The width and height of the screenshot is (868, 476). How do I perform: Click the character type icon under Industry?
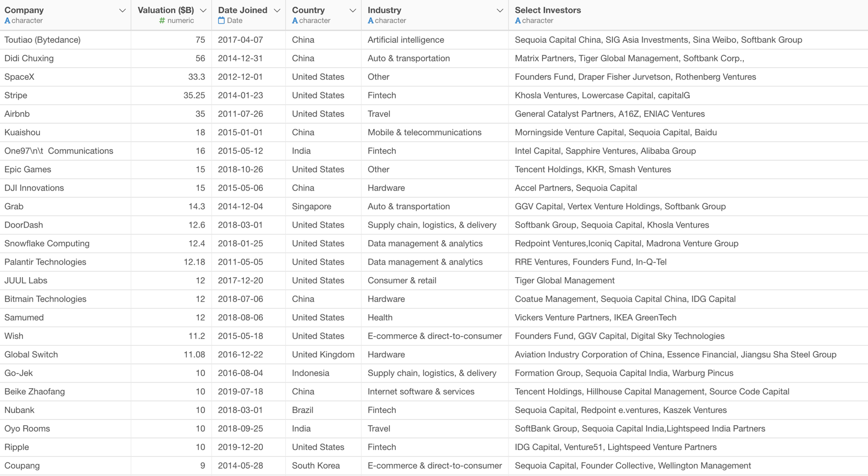[x=370, y=21]
